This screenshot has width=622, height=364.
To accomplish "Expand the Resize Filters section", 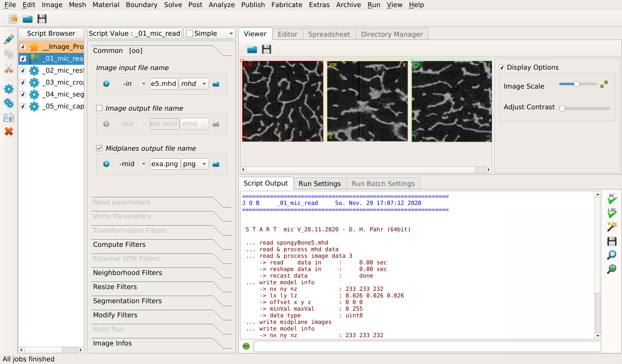I will point(161,287).
